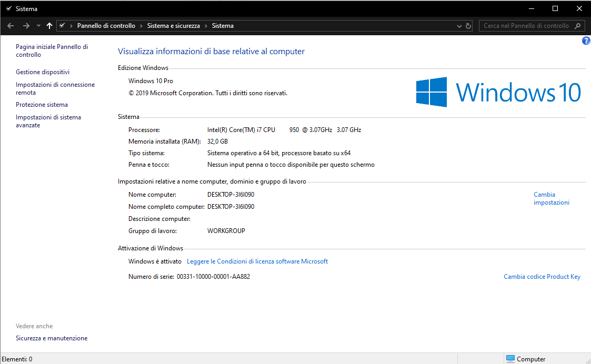Select the Sistema breadcrumb

point(223,26)
